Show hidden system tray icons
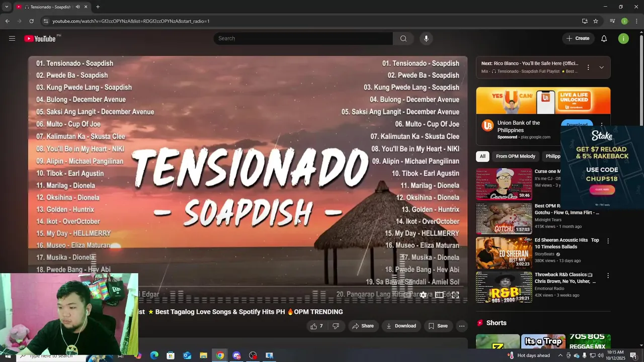This screenshot has height=362, width=644. coord(560,355)
